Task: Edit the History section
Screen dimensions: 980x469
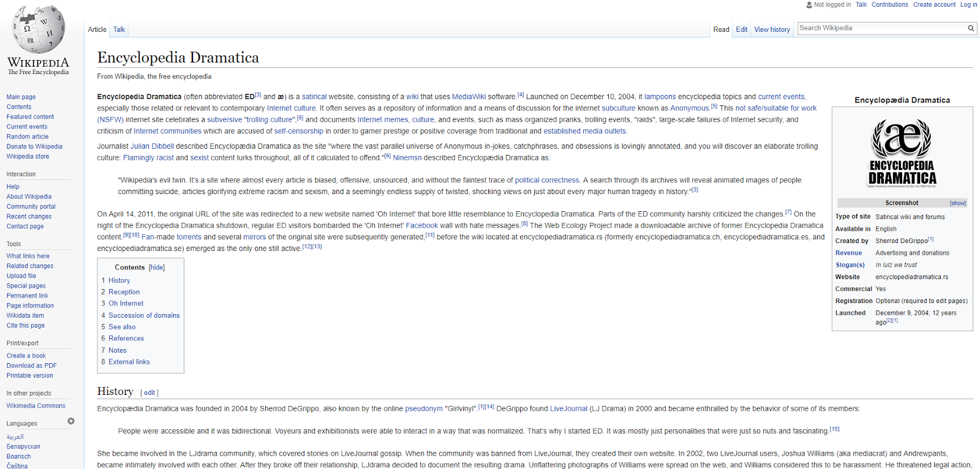Action: pos(149,392)
